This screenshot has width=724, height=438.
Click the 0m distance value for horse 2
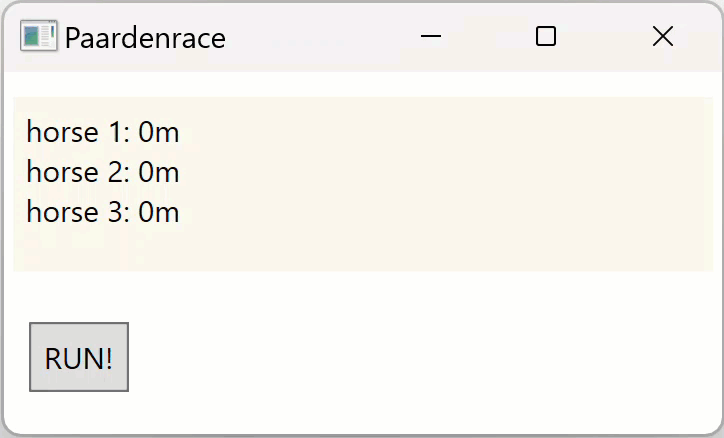(x=159, y=172)
